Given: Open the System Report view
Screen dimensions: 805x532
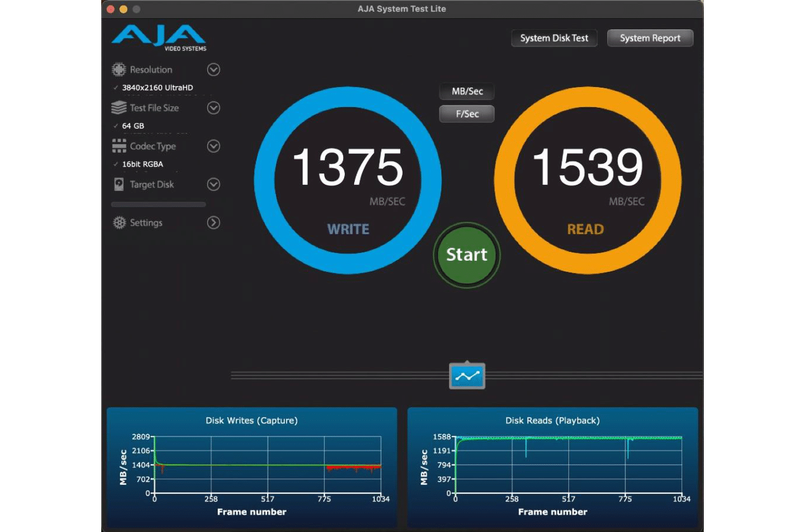Looking at the screenshot, I should [x=650, y=38].
